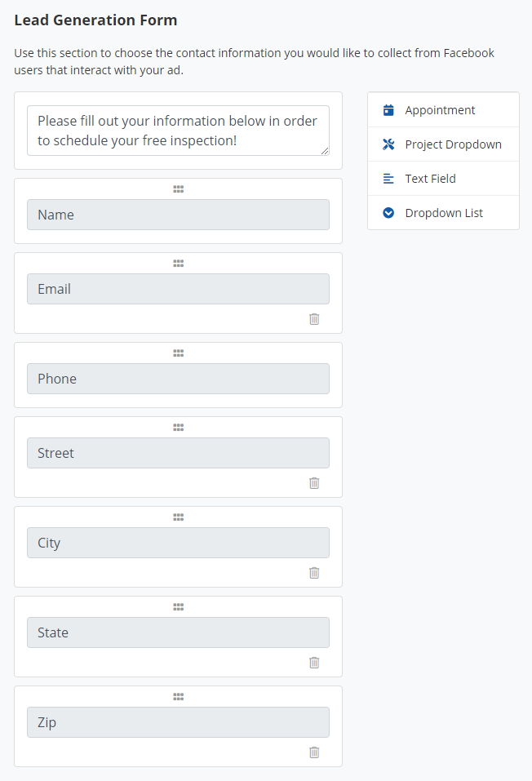Remove the Street field via trash icon
The width and height of the screenshot is (532, 781).
[314, 483]
